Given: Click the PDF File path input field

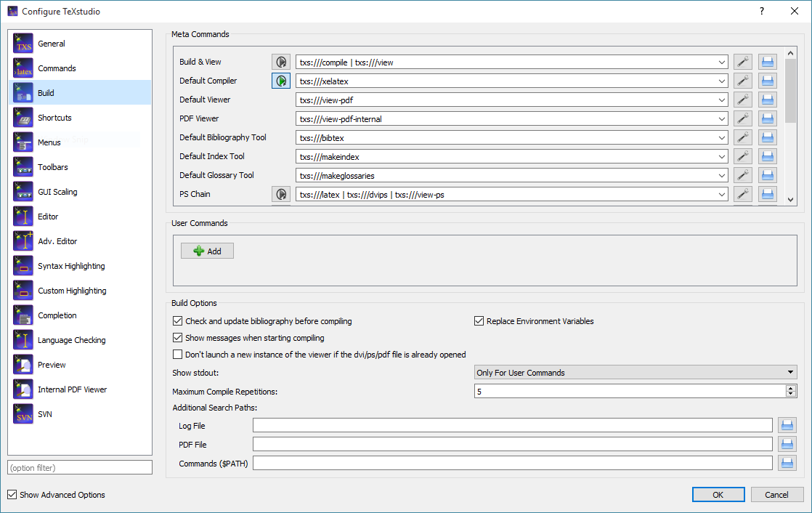Looking at the screenshot, I should (x=513, y=445).
